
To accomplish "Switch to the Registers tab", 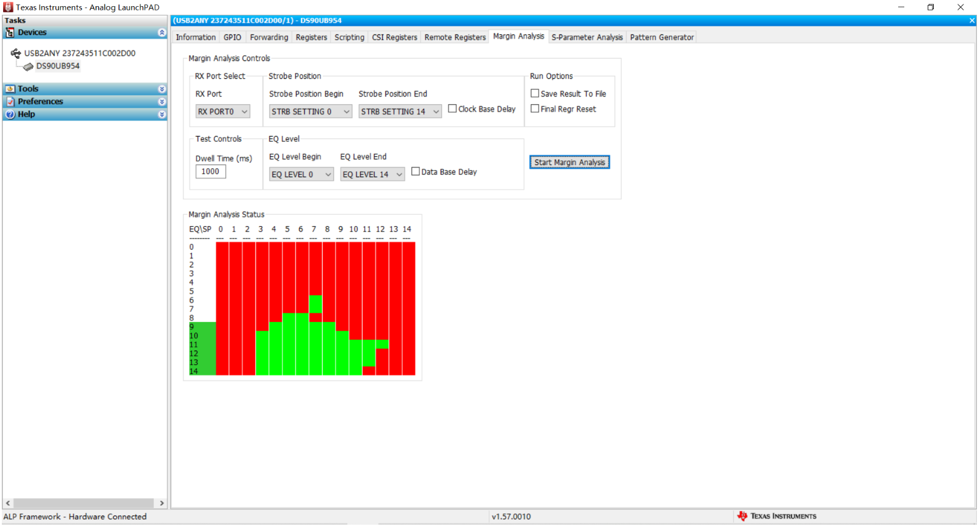I will point(311,38).
